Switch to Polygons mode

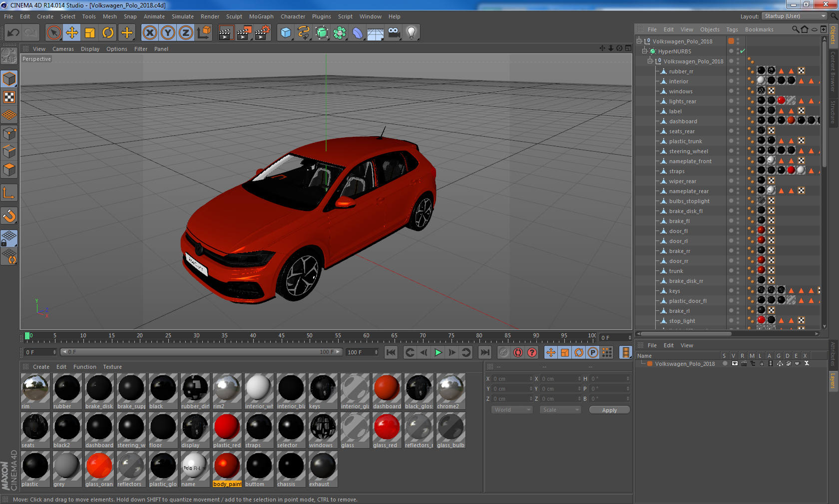point(9,170)
